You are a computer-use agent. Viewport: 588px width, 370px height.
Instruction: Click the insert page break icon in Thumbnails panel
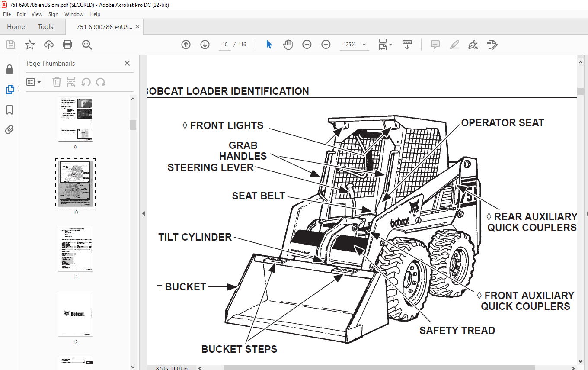tap(71, 82)
